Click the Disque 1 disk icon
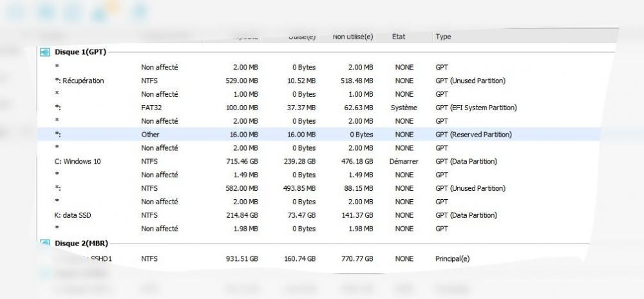This screenshot has height=299, width=644. point(45,52)
